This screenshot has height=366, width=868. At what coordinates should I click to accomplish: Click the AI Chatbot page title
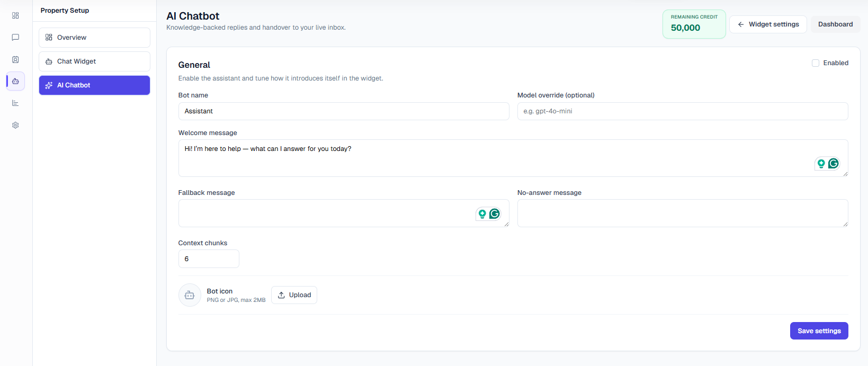click(193, 16)
